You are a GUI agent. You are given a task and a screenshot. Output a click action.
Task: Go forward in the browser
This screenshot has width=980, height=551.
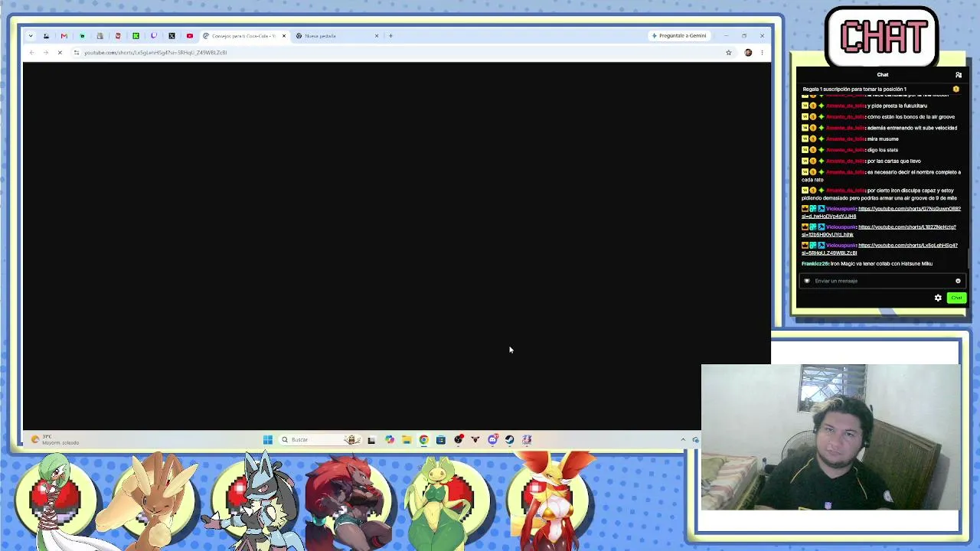pyautogui.click(x=45, y=53)
